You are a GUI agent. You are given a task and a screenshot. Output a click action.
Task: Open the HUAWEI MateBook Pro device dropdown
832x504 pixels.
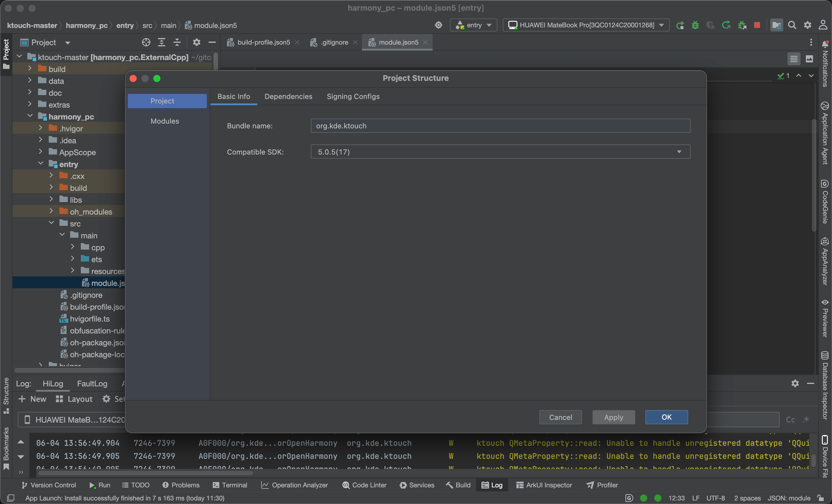586,25
